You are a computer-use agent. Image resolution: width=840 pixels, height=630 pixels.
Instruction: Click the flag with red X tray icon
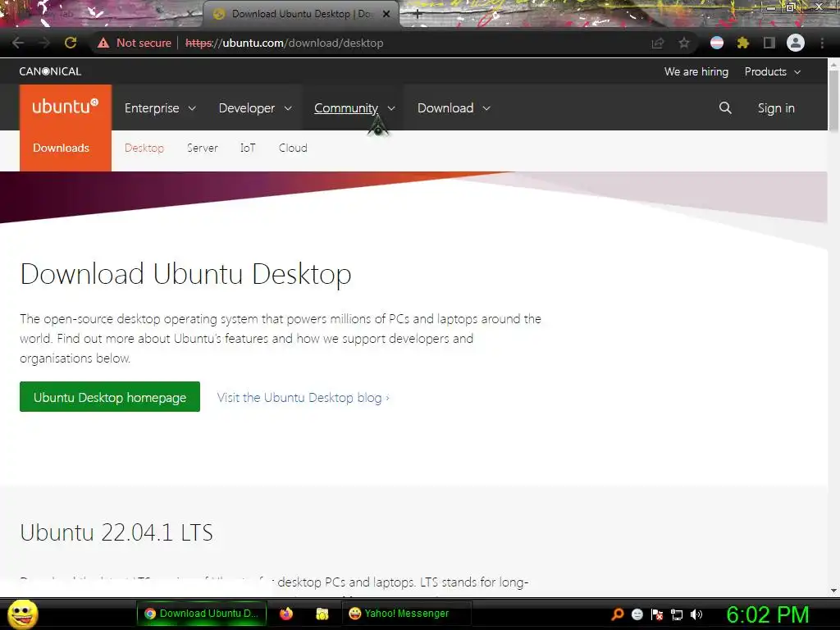tap(657, 614)
